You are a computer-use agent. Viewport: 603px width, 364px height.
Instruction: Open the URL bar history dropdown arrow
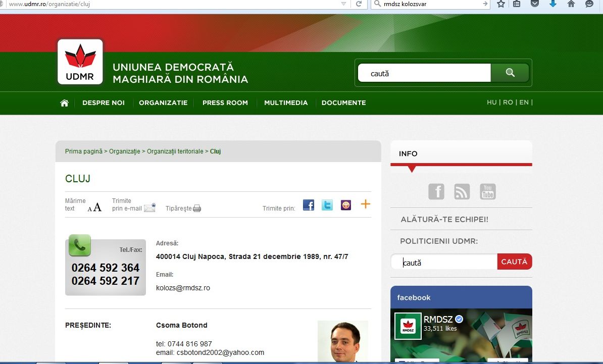pyautogui.click(x=343, y=4)
